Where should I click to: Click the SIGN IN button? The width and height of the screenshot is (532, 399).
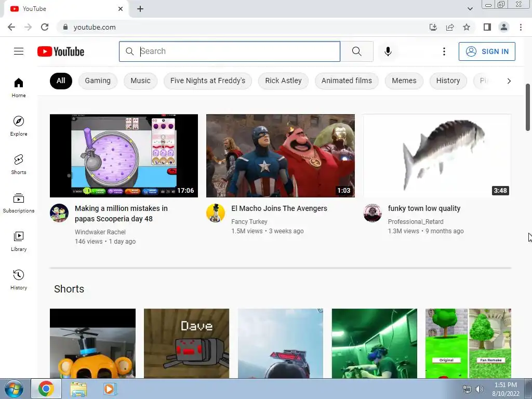click(487, 51)
